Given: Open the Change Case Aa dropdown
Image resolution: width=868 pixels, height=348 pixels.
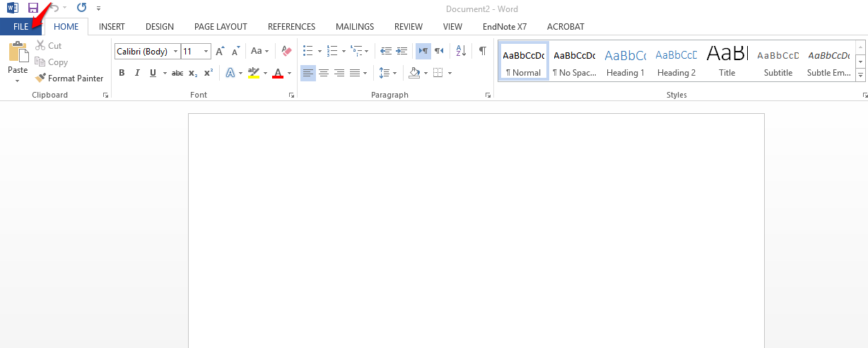Looking at the screenshot, I should click(x=259, y=52).
